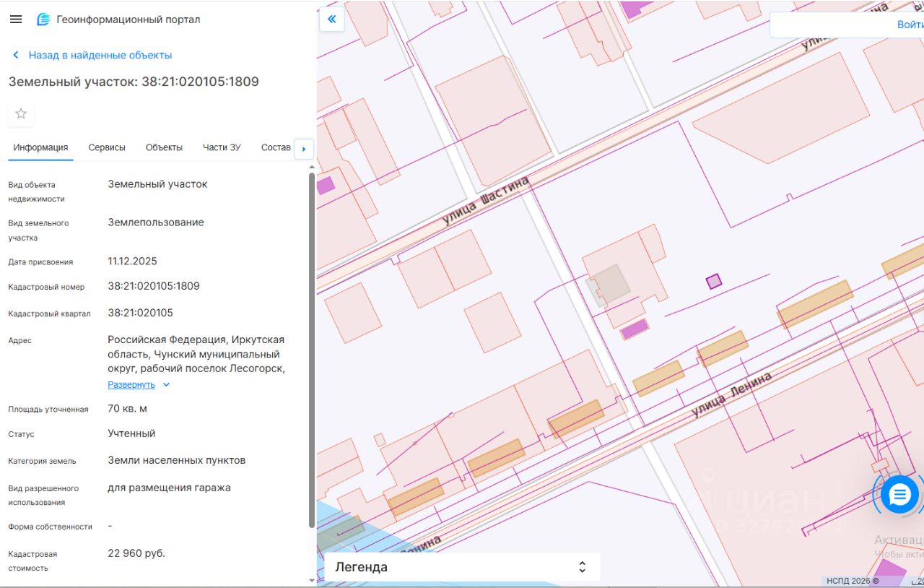Click the Геоинформационный портал logo

45,20
